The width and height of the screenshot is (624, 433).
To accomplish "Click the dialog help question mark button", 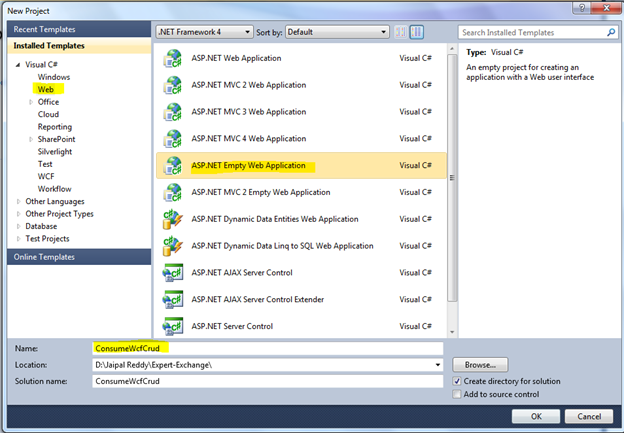I will pyautogui.click(x=581, y=8).
